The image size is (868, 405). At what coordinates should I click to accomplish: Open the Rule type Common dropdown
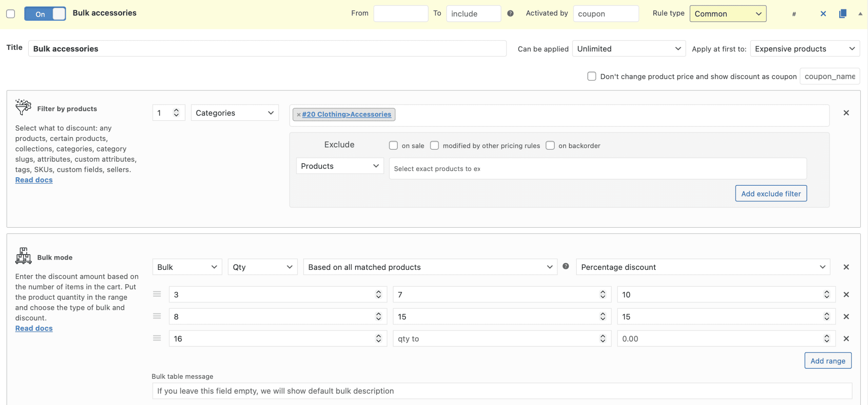pos(728,14)
